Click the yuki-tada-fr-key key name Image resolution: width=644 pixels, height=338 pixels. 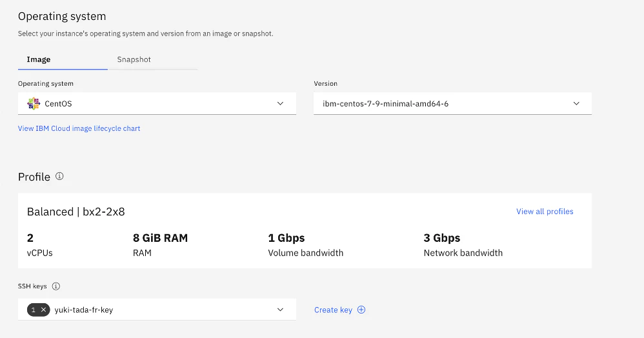(x=84, y=310)
